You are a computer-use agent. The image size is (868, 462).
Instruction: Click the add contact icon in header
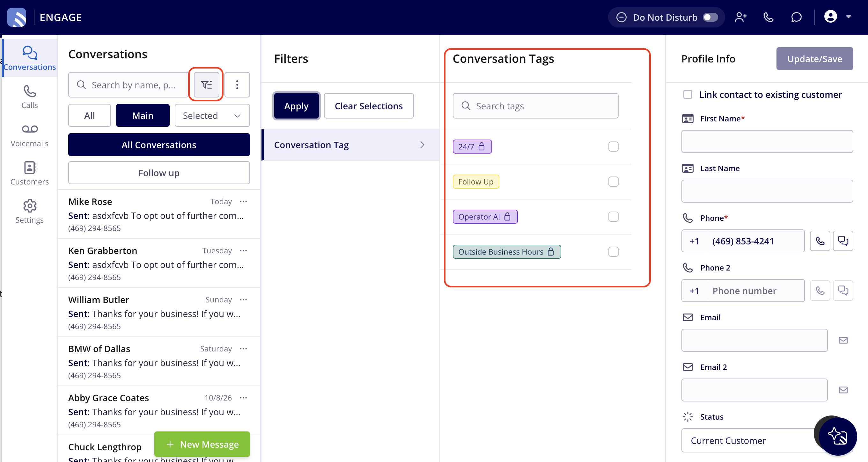pyautogui.click(x=741, y=17)
